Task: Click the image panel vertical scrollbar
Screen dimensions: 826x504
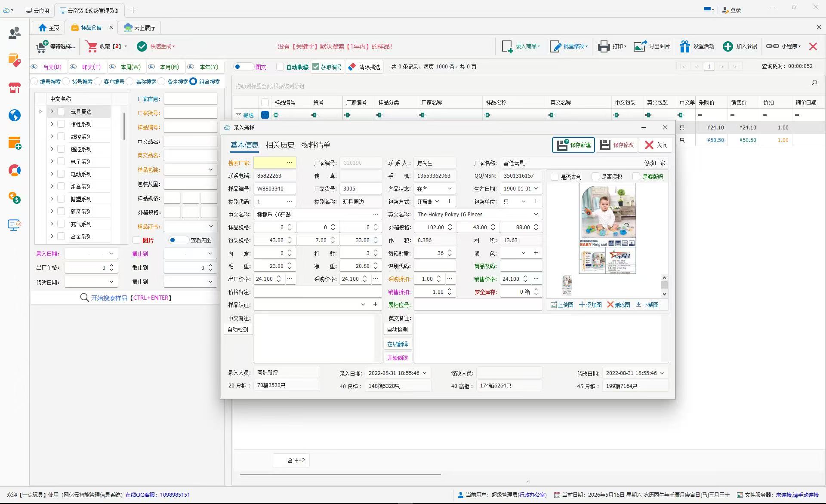Action: pyautogui.click(x=664, y=286)
